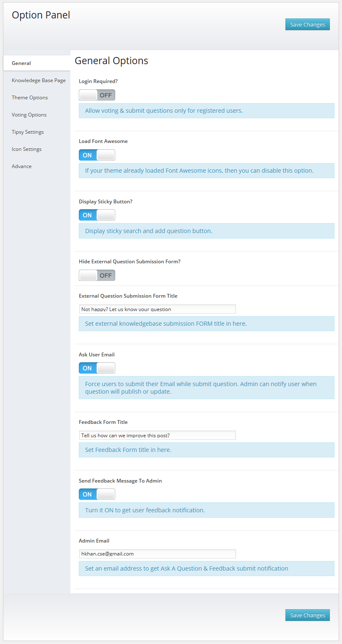Open the General settings tab
The height and width of the screenshot is (644, 342).
pyautogui.click(x=21, y=63)
